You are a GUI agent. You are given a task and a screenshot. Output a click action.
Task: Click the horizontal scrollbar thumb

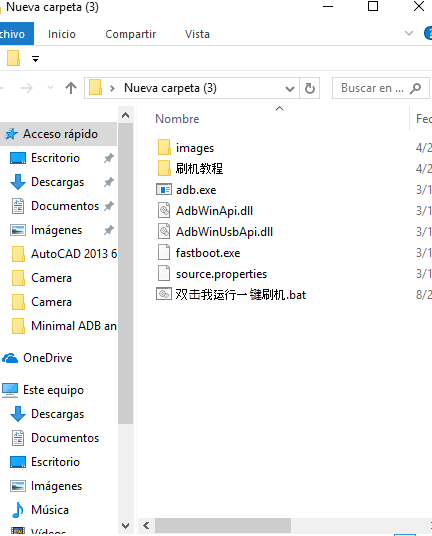pos(223,525)
